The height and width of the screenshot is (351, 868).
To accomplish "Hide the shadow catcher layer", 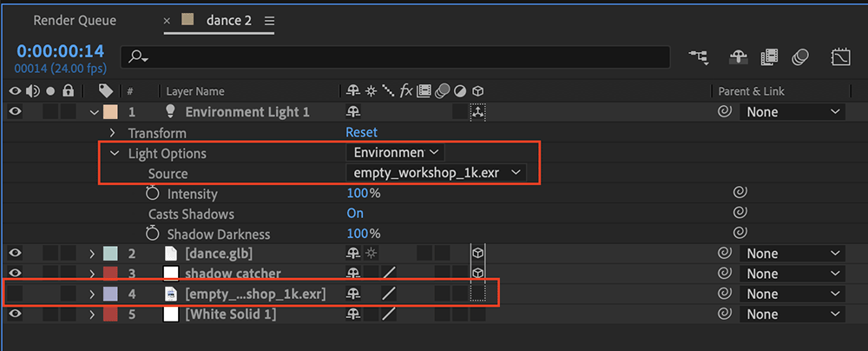I will coord(15,274).
